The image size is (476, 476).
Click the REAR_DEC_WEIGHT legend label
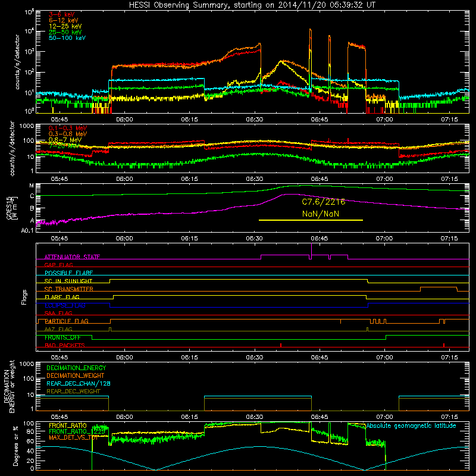[x=73, y=392]
